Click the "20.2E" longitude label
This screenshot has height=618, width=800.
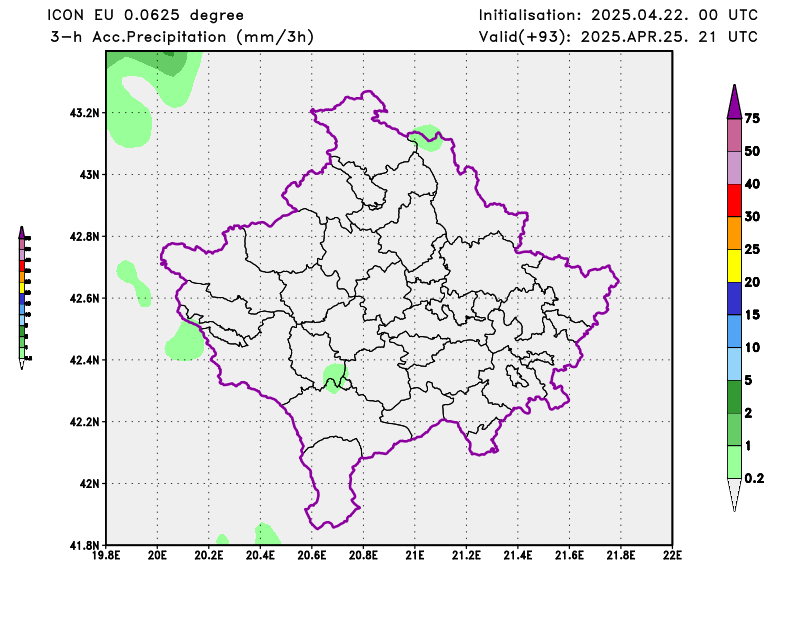click(209, 555)
